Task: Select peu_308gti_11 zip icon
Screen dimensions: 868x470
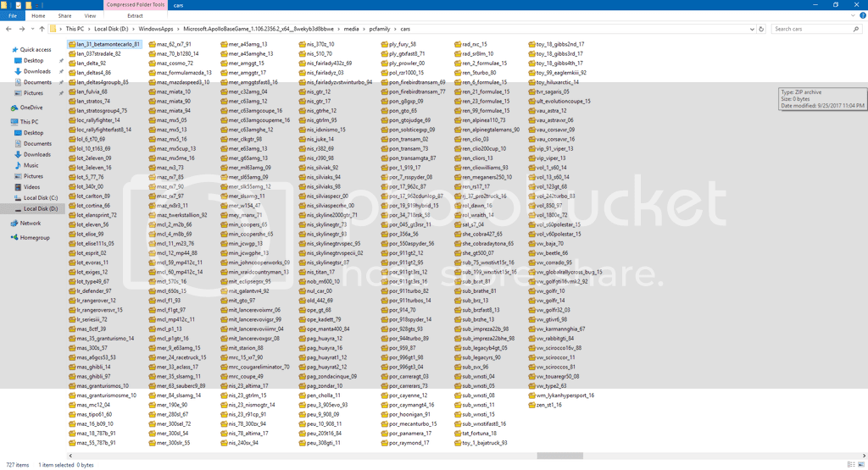Action: pyautogui.click(x=303, y=443)
